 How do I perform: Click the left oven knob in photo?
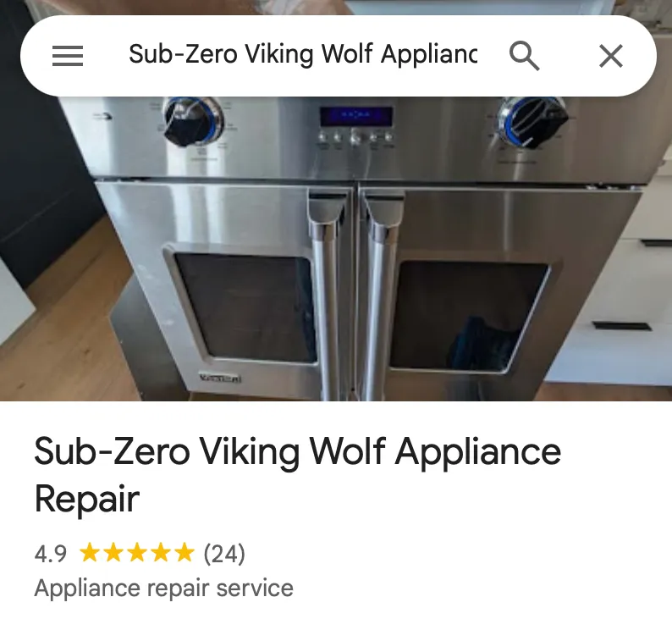click(x=193, y=121)
